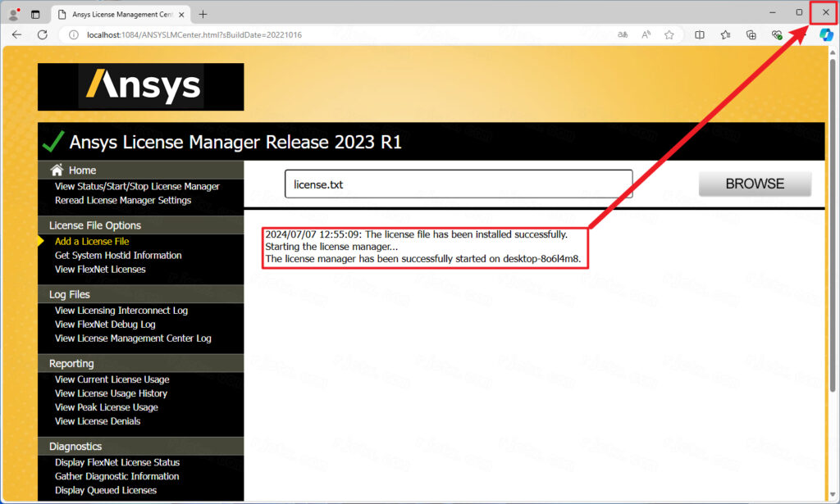Click scrollbar down arrow
This screenshot has width=840, height=504.
point(832,494)
